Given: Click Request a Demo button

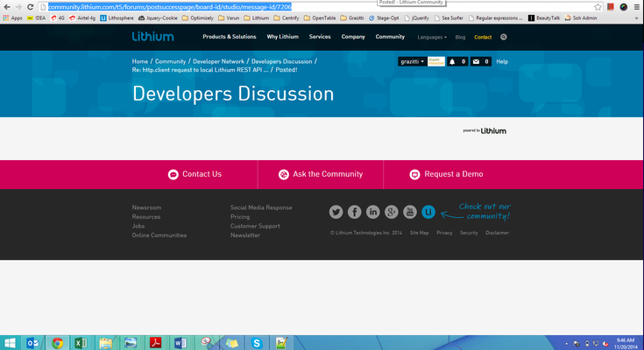Looking at the screenshot, I should click(446, 174).
